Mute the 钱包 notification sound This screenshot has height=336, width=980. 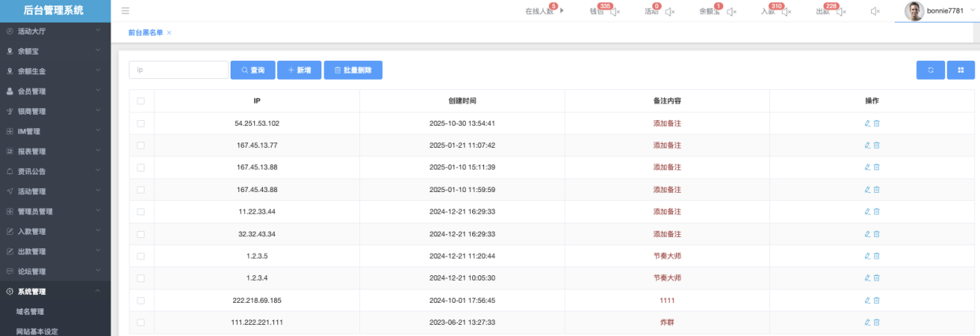pyautogui.click(x=614, y=12)
